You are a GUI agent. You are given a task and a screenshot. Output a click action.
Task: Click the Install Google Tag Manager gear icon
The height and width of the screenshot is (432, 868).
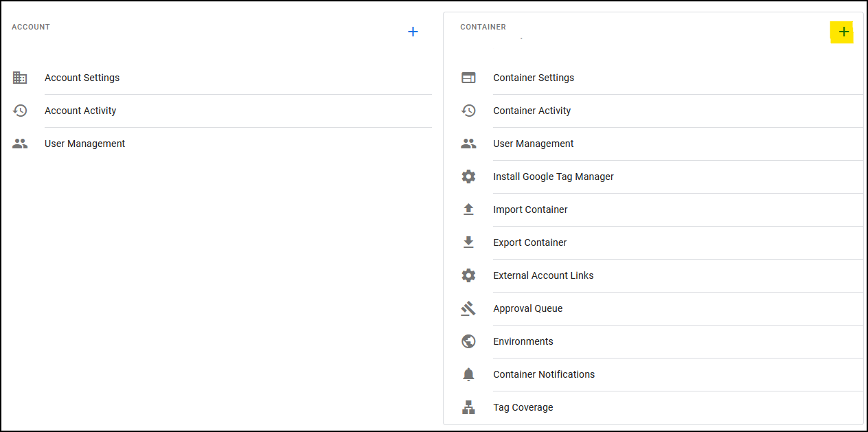click(x=468, y=177)
